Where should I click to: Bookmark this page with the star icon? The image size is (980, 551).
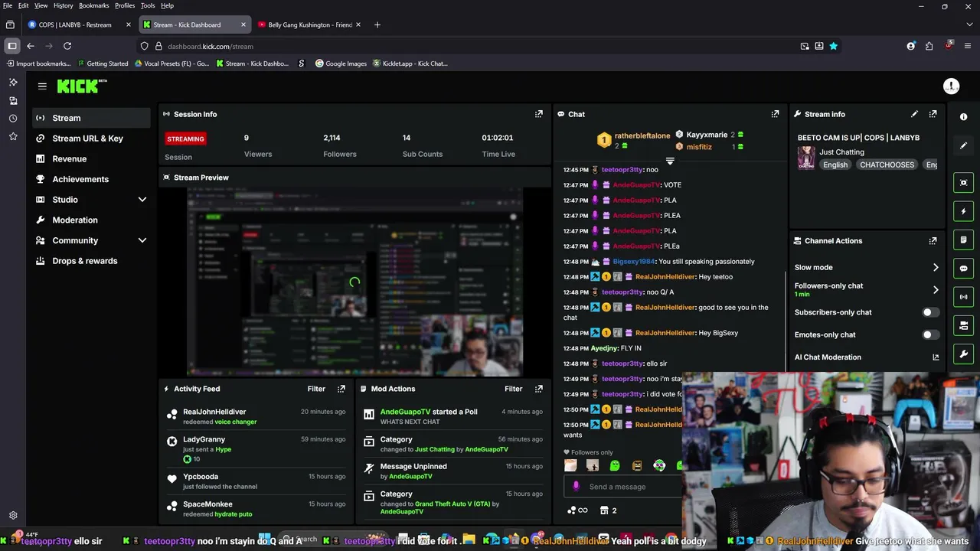click(x=833, y=46)
